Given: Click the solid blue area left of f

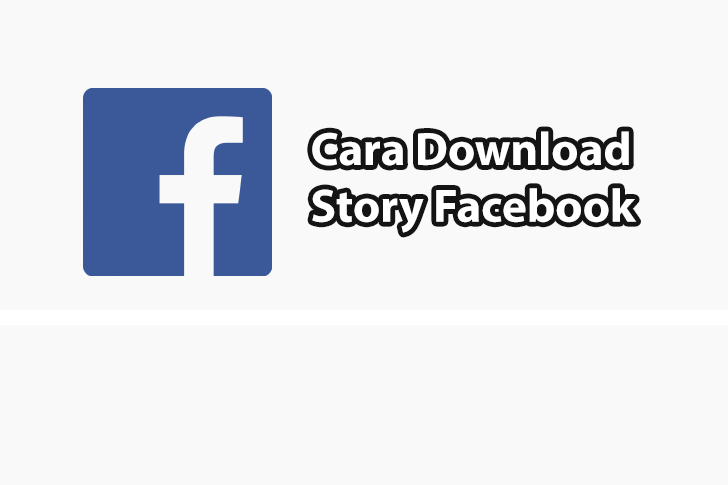Looking at the screenshot, I should click(121, 182).
